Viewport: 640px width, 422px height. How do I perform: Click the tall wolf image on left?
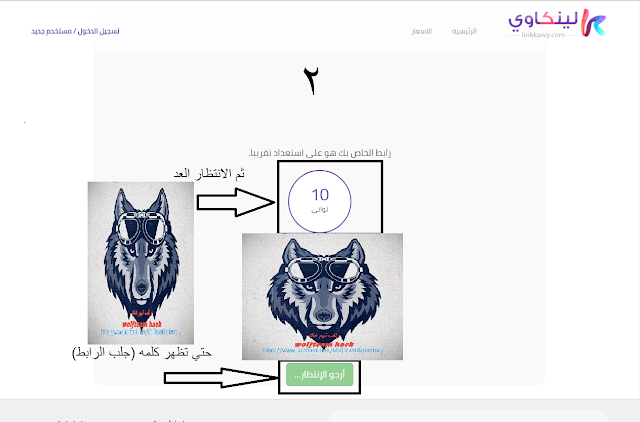click(x=141, y=263)
